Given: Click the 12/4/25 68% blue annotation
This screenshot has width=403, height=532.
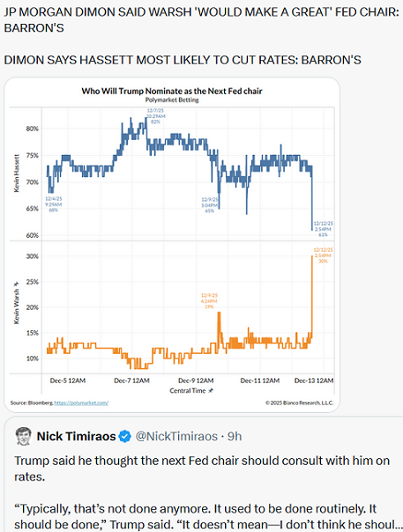Looking at the screenshot, I should [53, 204].
